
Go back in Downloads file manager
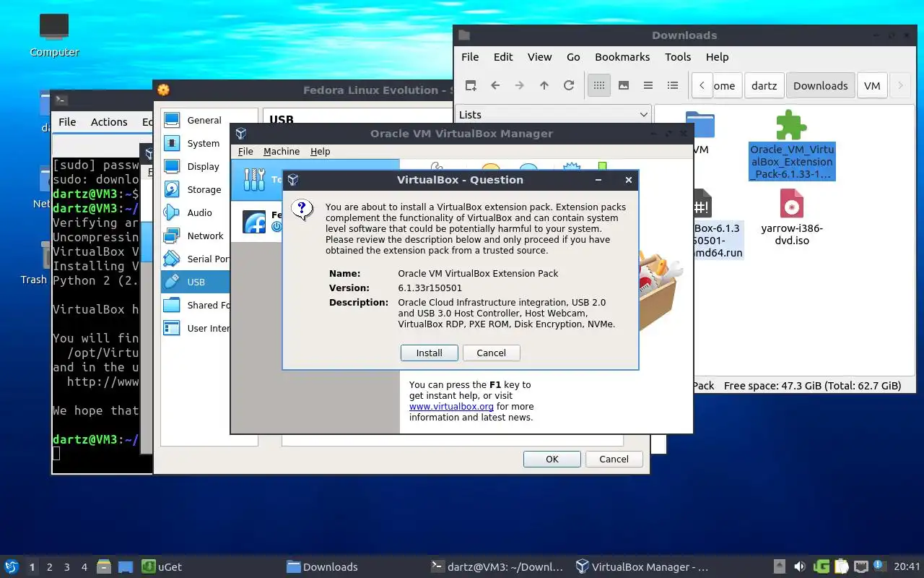tap(495, 85)
